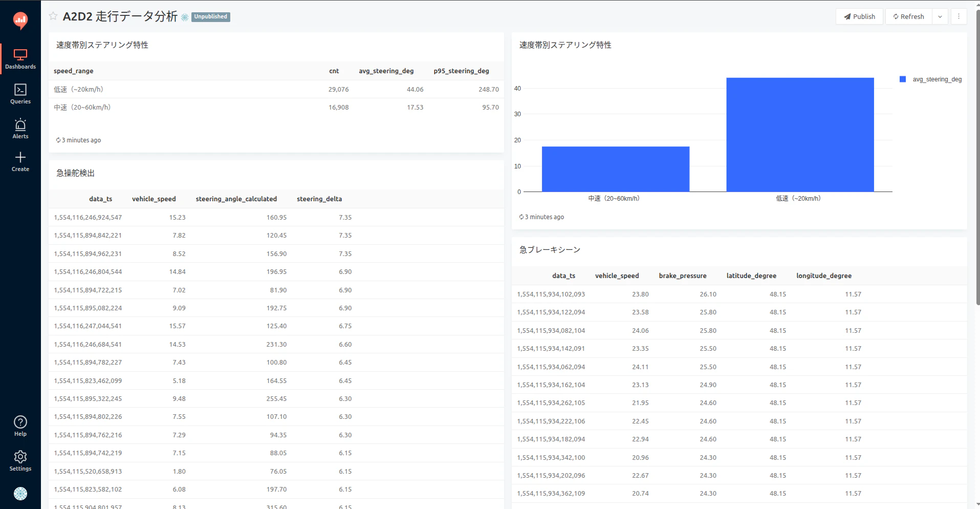Refresh the dashboard
980x509 pixels.
(x=909, y=16)
